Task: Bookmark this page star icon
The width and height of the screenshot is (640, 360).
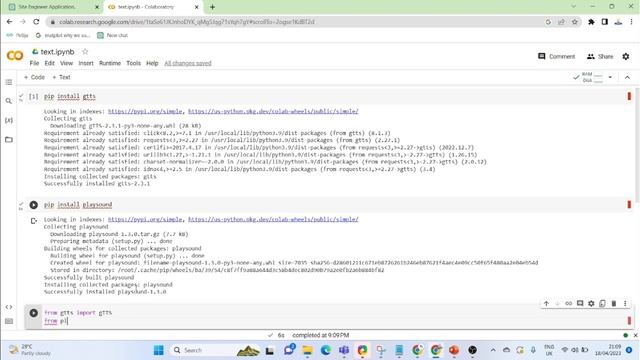Action: 574,22
